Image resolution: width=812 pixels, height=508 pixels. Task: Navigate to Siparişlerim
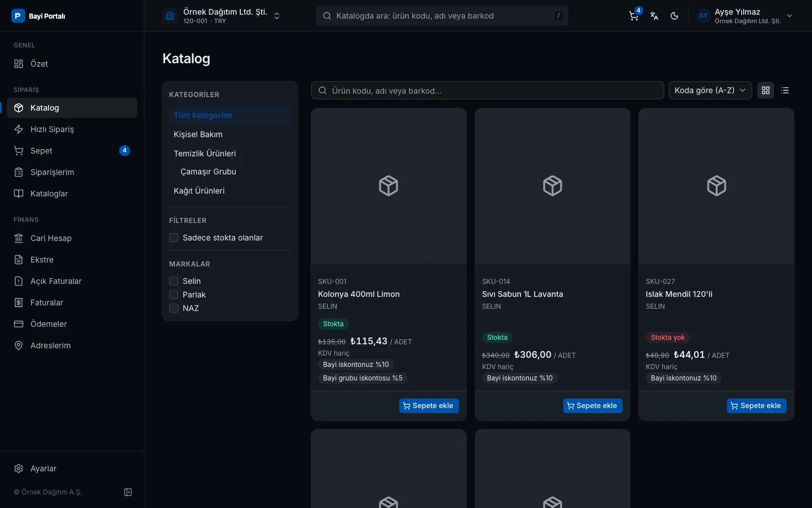(72, 172)
